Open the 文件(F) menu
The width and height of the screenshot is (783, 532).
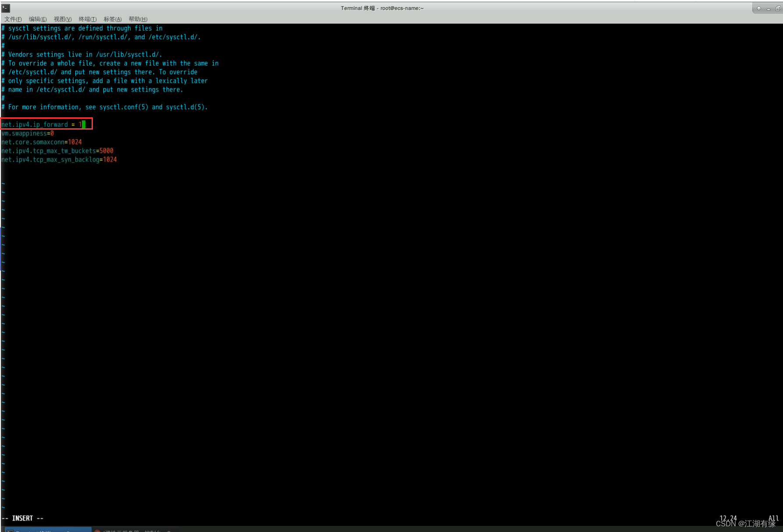(13, 19)
